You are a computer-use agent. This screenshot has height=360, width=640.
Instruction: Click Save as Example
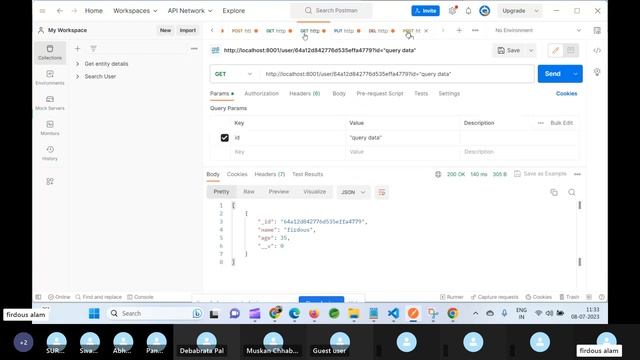click(x=540, y=174)
